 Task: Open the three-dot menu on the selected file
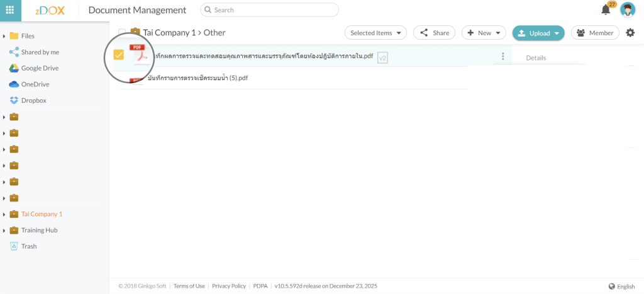[x=503, y=57]
